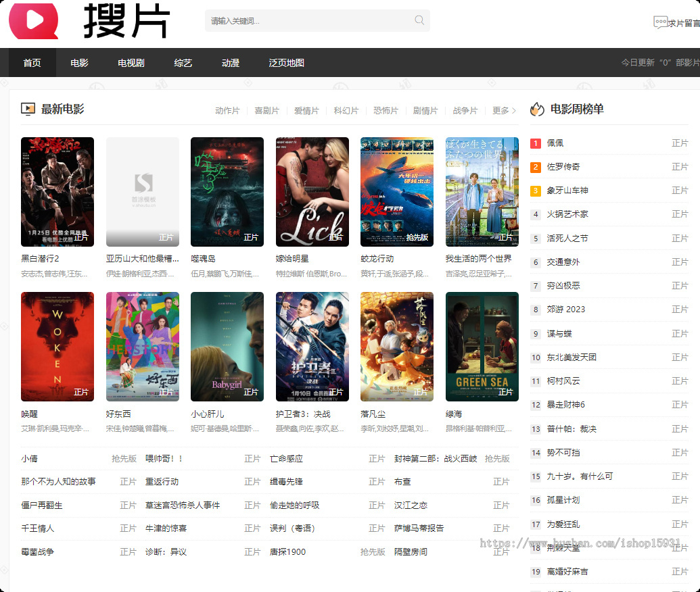Click the 亡命感应 list entry
The width and height of the screenshot is (700, 592).
click(287, 459)
